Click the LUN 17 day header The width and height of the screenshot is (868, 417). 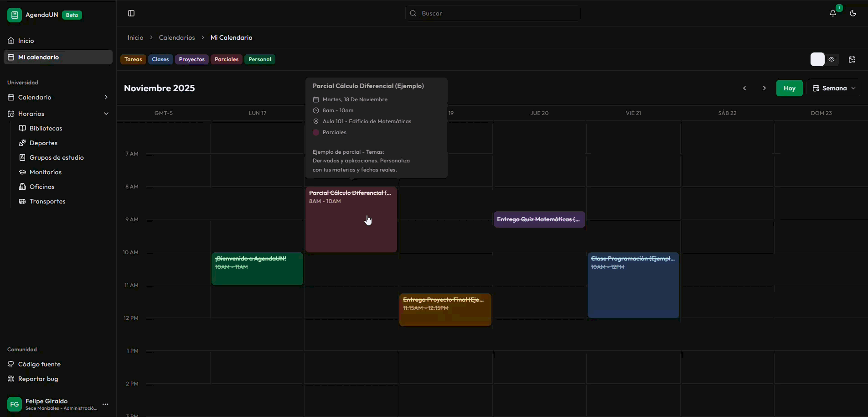click(x=258, y=113)
